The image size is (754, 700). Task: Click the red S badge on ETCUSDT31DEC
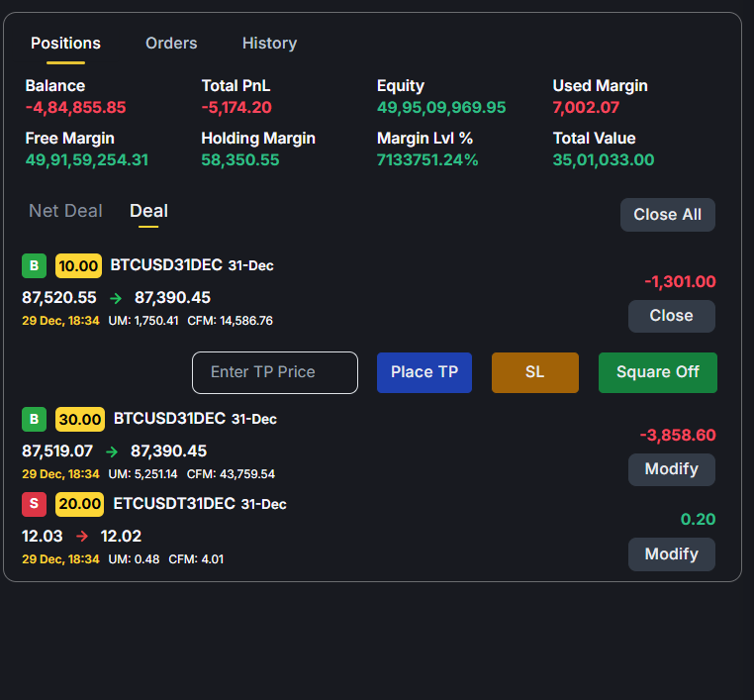click(x=34, y=504)
